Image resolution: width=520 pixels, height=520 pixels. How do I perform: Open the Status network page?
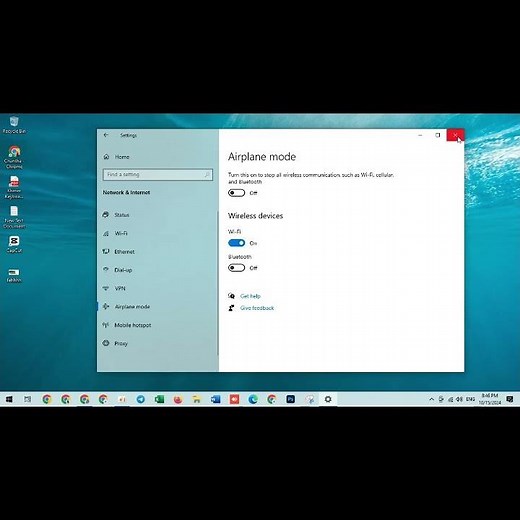[x=116, y=215]
